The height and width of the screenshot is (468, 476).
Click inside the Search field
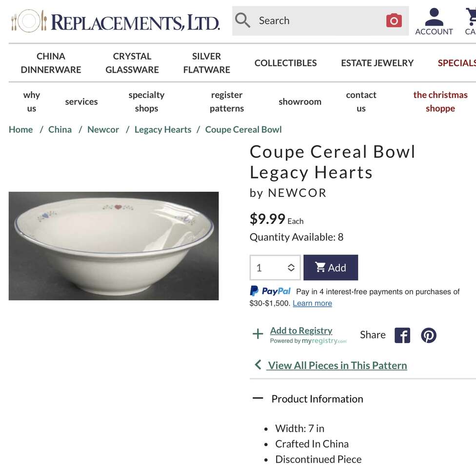point(317,20)
